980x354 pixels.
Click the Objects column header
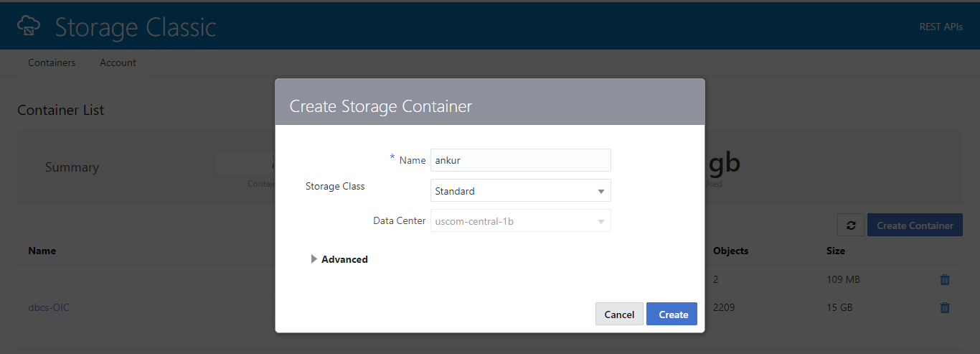pyautogui.click(x=730, y=251)
